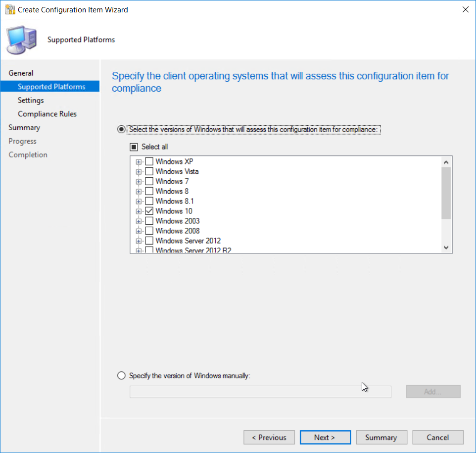
Task: Check the Windows 7 checkbox
Action: pyautogui.click(x=149, y=181)
